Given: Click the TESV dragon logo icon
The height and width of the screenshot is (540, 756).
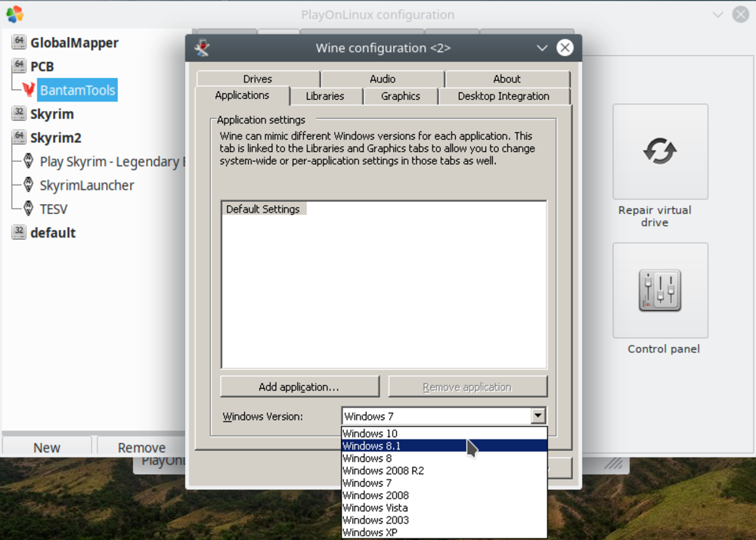Looking at the screenshot, I should click(x=29, y=209).
